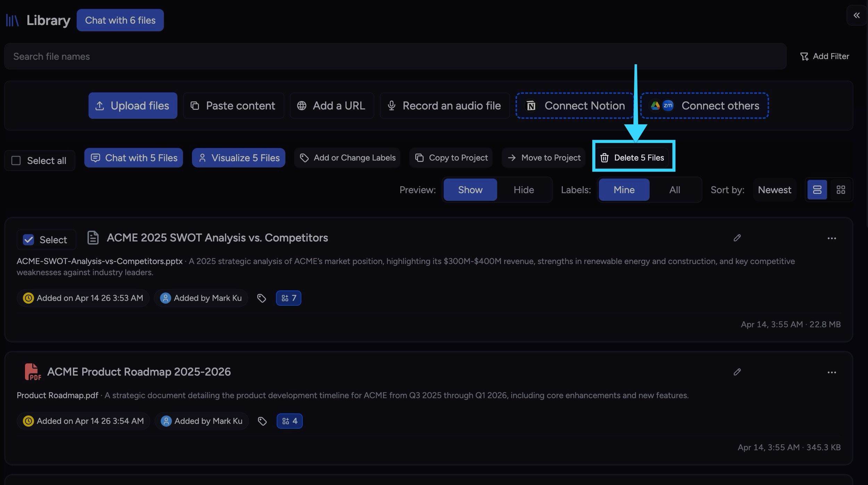This screenshot has height=485, width=868.
Task: Click the Add Filter funnel icon
Action: click(804, 56)
